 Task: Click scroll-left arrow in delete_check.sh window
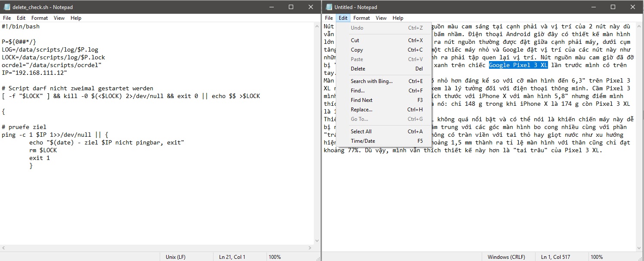tap(4, 249)
